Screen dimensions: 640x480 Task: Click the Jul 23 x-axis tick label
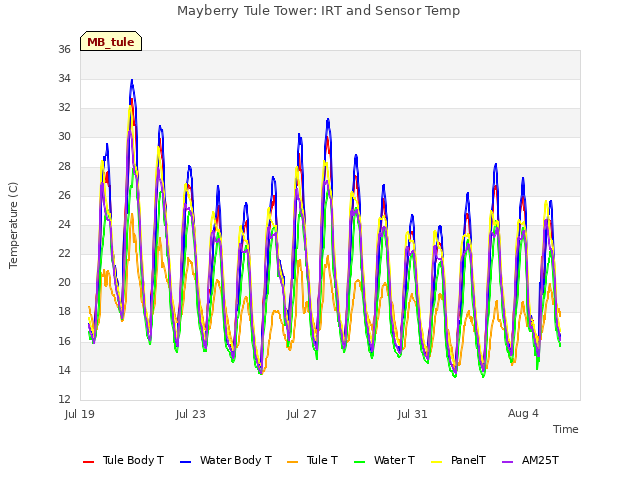[191, 414]
